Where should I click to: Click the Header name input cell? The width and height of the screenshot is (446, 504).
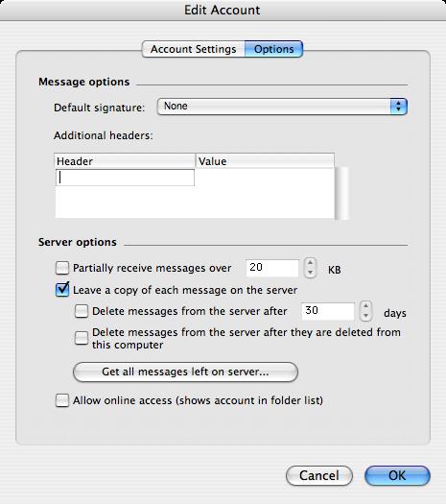[126, 178]
